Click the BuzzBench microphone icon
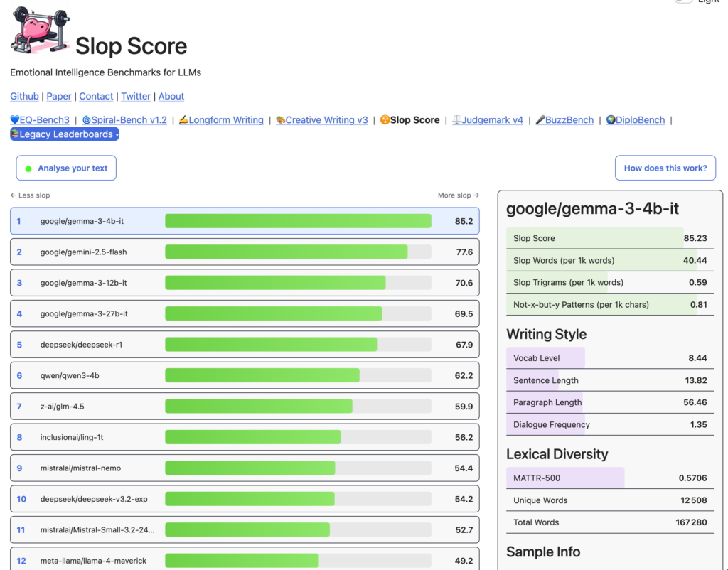The width and height of the screenshot is (728, 570). tap(540, 119)
